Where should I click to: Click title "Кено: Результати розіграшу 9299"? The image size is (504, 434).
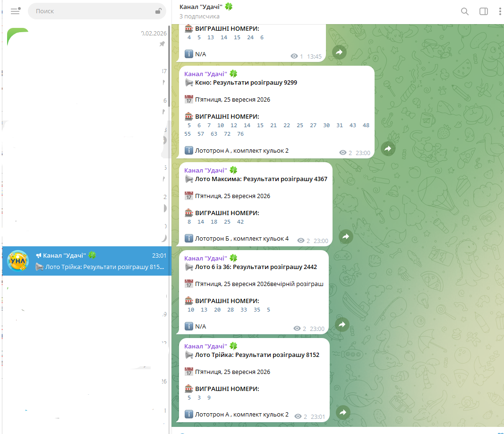point(246,83)
